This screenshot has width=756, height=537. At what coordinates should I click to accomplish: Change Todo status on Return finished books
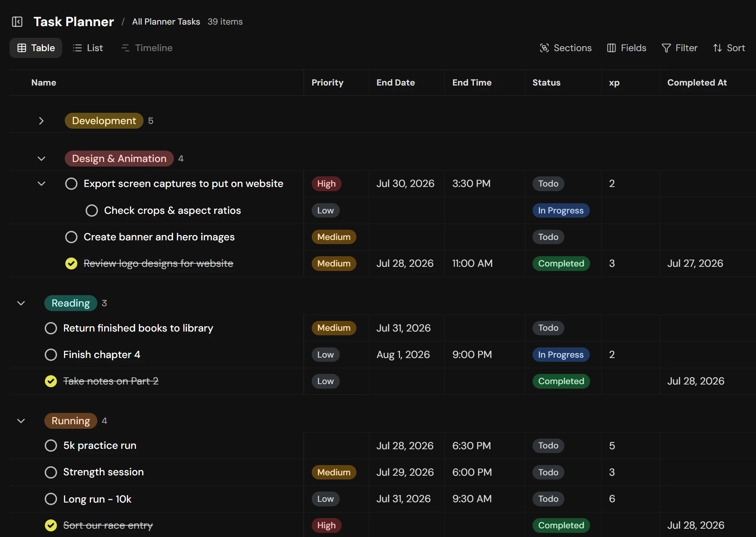[x=548, y=328]
